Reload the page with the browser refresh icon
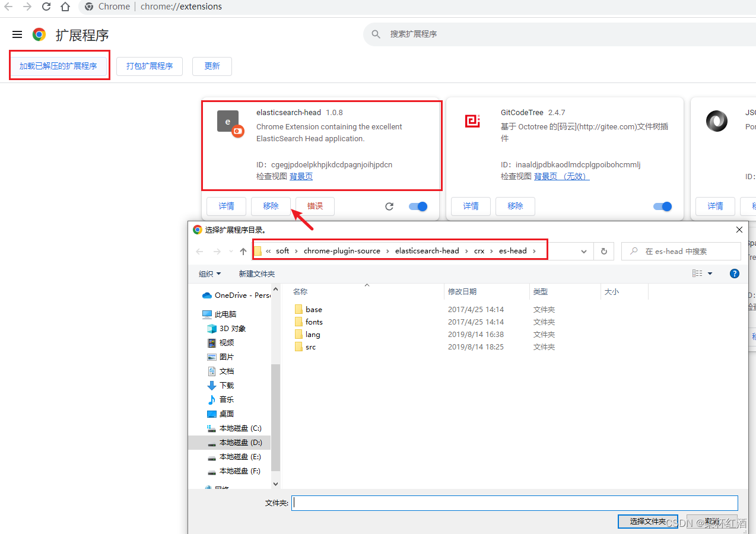 point(46,7)
